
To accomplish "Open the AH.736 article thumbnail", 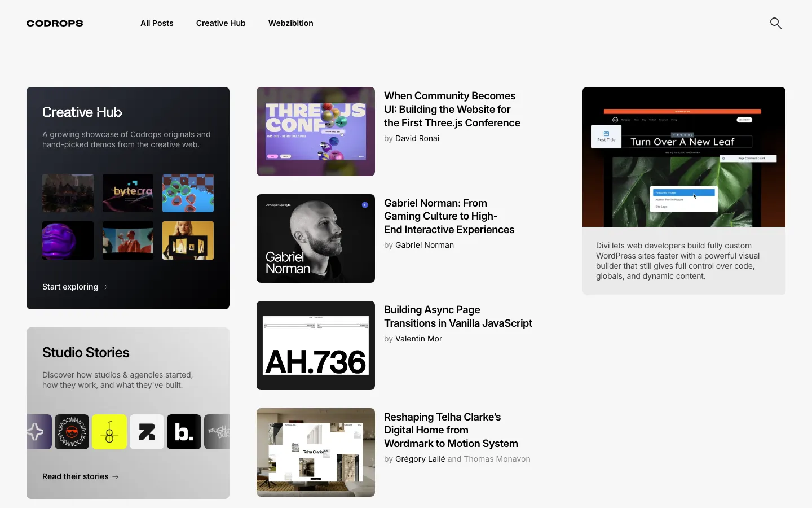I will click(316, 345).
